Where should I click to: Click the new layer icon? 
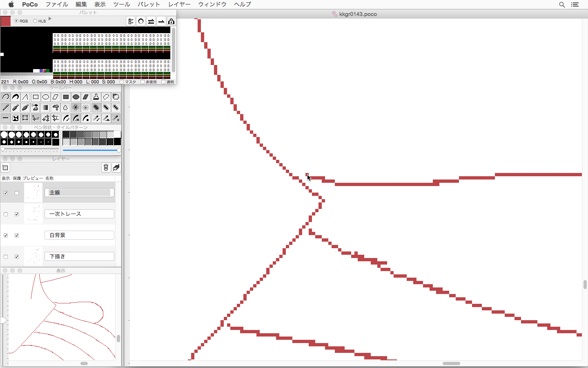[5, 168]
